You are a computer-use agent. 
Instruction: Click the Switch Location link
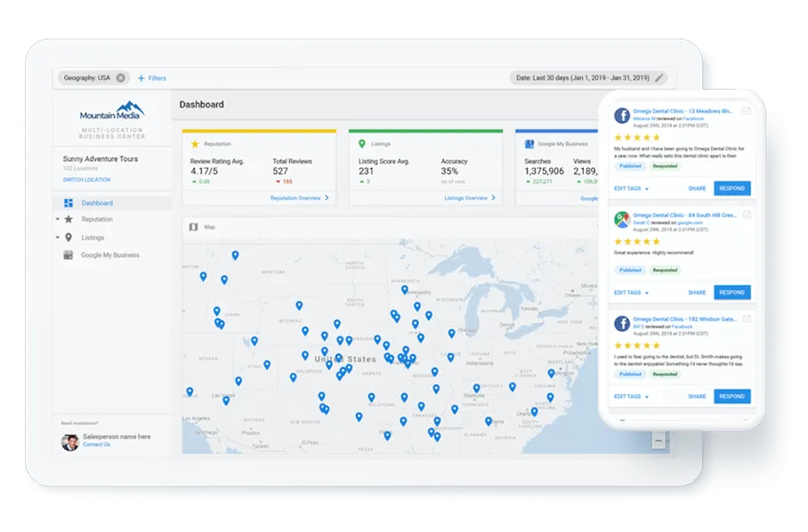coord(86,180)
